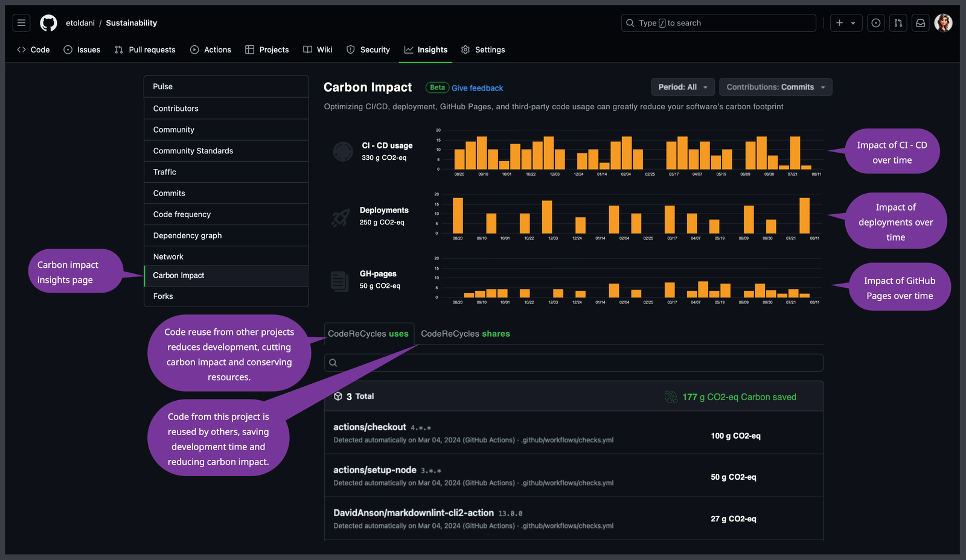Click the CI - CD usage icon
This screenshot has width=966, height=560.
click(342, 151)
